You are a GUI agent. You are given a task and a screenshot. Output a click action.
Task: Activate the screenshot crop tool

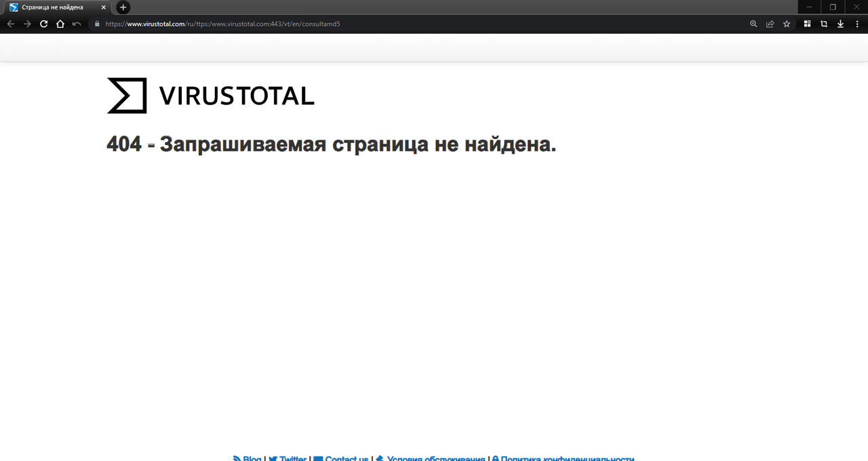click(824, 24)
